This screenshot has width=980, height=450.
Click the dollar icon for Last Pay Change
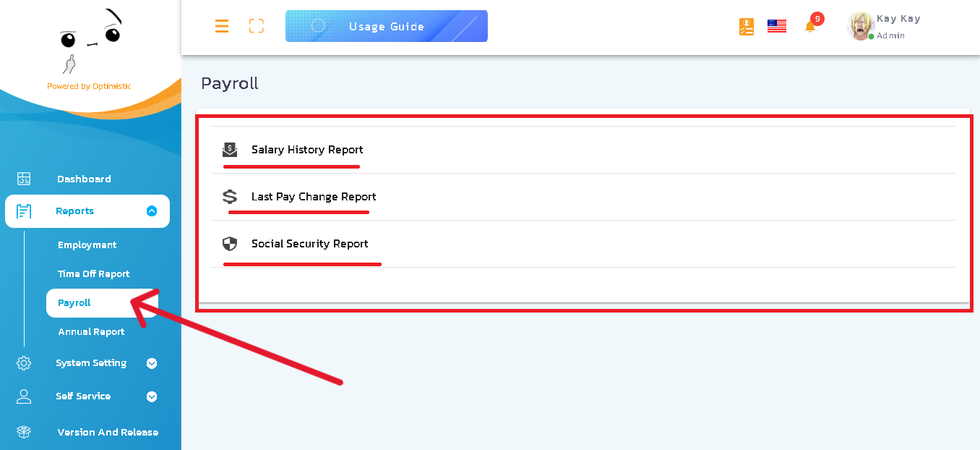tap(230, 197)
